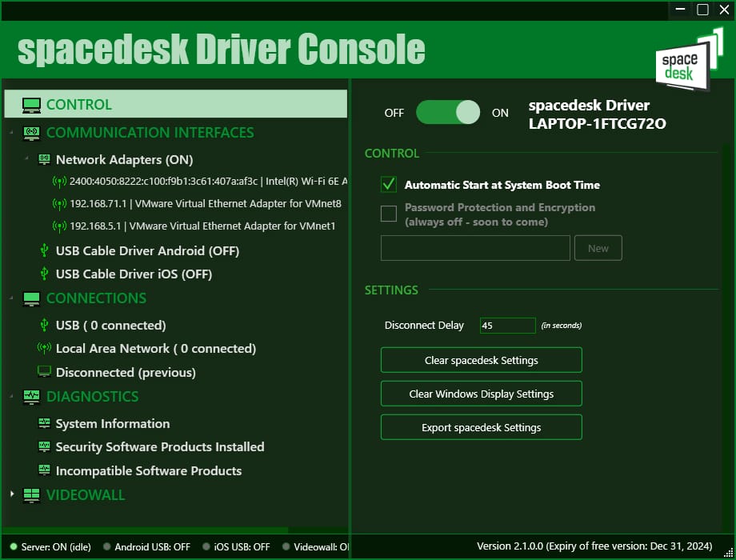The height and width of the screenshot is (560, 736).
Task: Click the VIDEOWALL grid icon
Action: (31, 495)
